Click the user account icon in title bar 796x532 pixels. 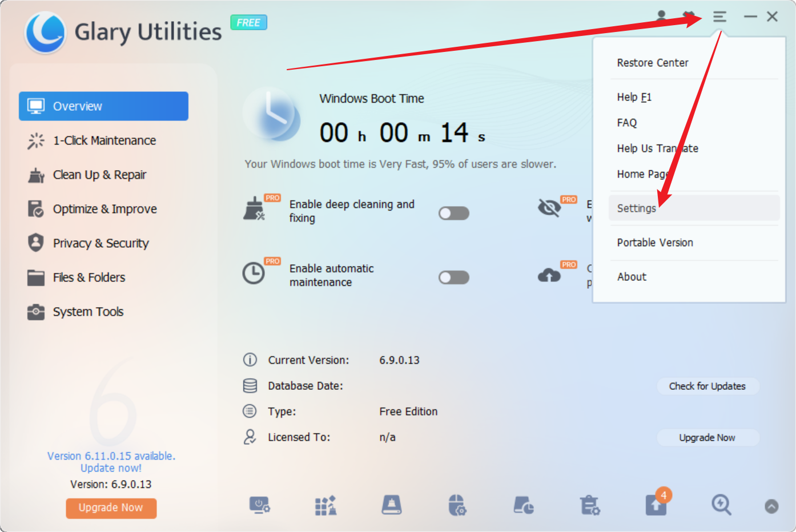(x=661, y=16)
